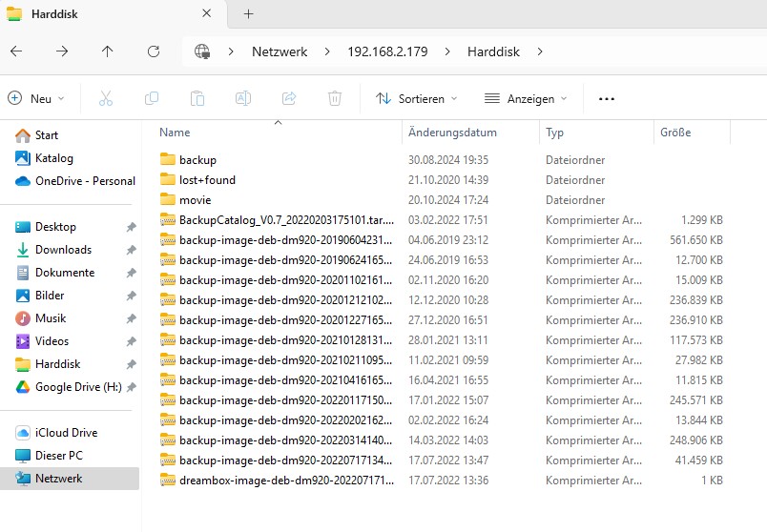Open a new tab with plus button
The image size is (767, 532).
(249, 13)
